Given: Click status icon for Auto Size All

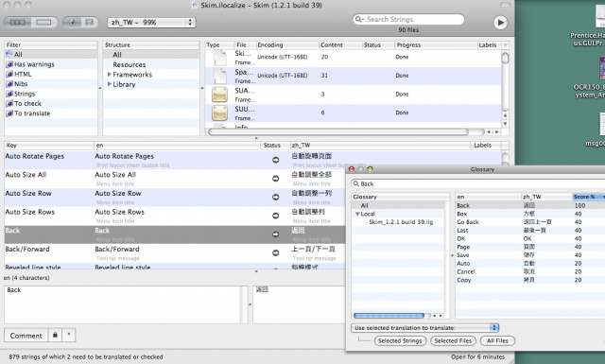Looking at the screenshot, I should (275, 179).
